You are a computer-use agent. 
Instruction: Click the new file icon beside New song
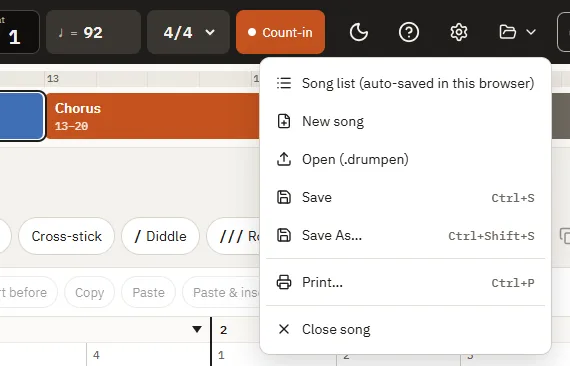284,121
